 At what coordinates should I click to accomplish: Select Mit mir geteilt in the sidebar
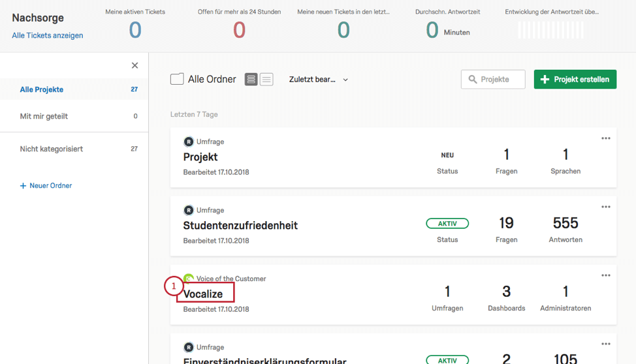pyautogui.click(x=74, y=116)
